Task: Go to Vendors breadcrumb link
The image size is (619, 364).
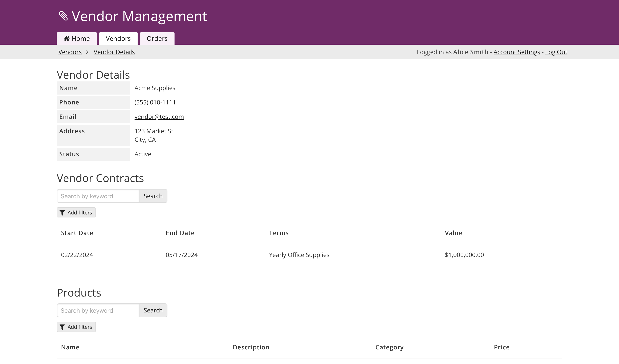Action: [70, 52]
